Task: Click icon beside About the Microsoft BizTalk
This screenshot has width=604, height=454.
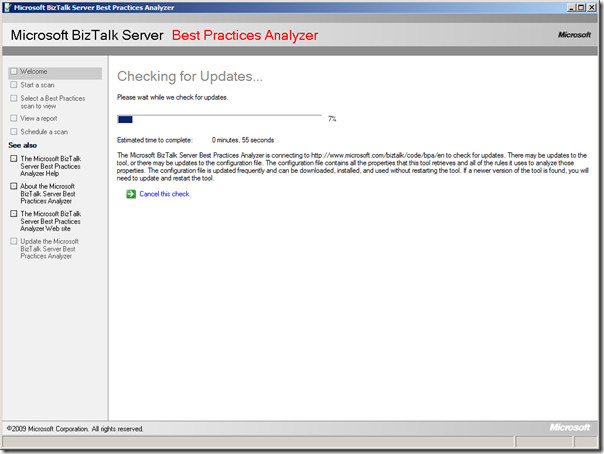Action: pos(14,186)
